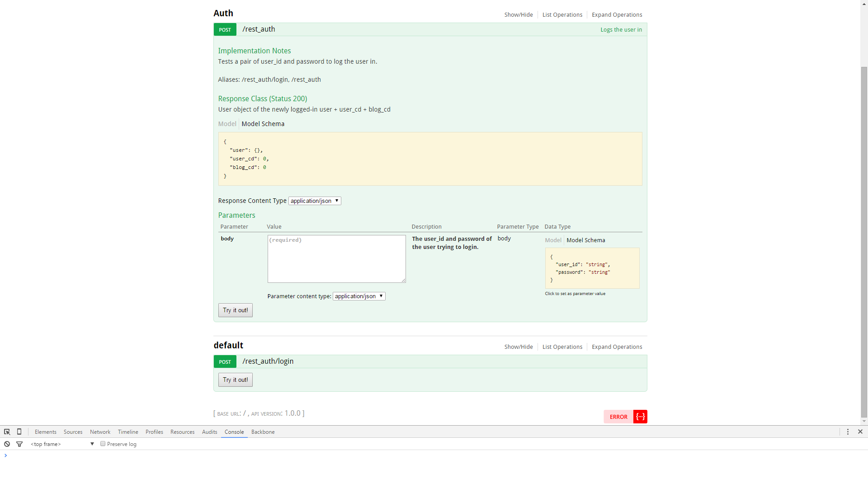Viewport: 868px width, 488px height.
Task: Click Expand Operations link for Auth
Action: [x=617, y=15]
